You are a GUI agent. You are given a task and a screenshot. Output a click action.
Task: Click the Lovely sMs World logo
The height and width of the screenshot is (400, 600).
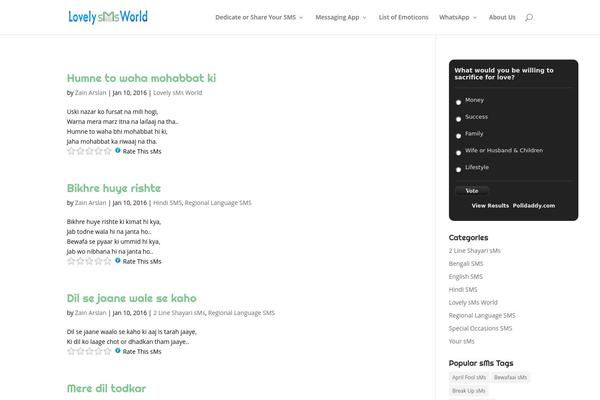[108, 17]
